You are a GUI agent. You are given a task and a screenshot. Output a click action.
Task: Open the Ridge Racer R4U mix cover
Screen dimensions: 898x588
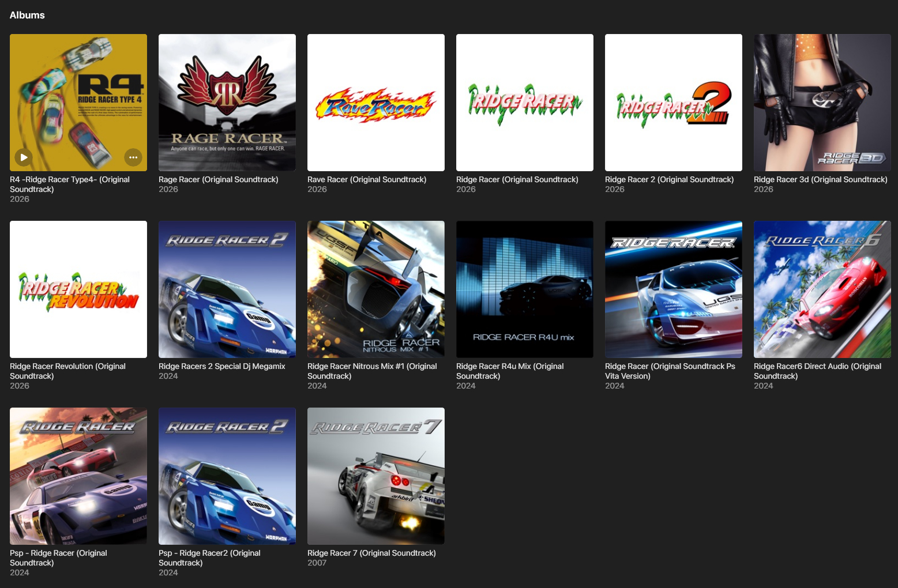524,289
